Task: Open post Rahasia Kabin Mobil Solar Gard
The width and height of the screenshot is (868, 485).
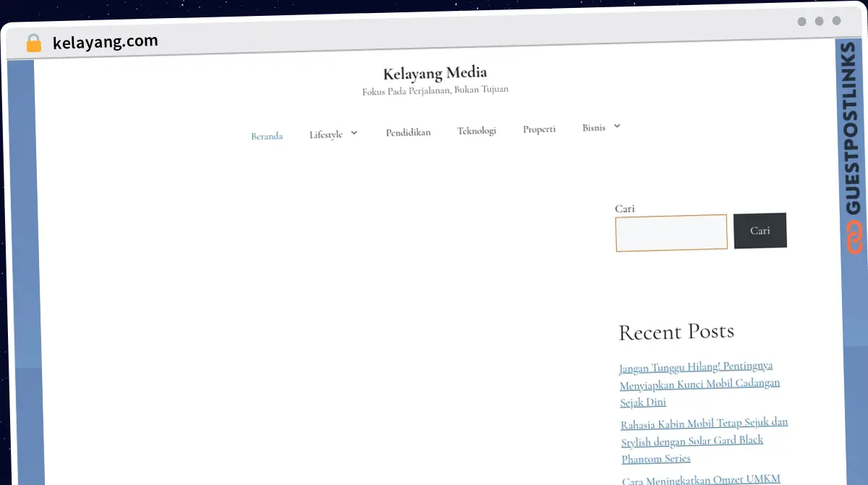Action: [x=705, y=440]
